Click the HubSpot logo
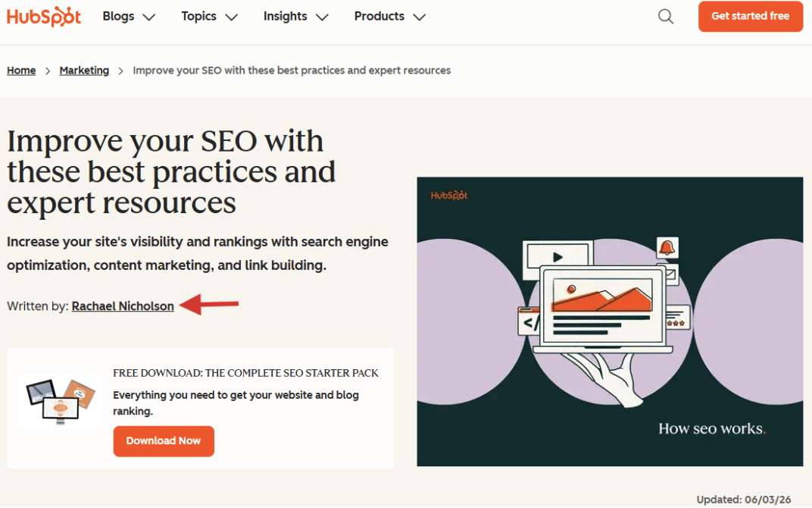The width and height of the screenshot is (812, 508). 44,17
